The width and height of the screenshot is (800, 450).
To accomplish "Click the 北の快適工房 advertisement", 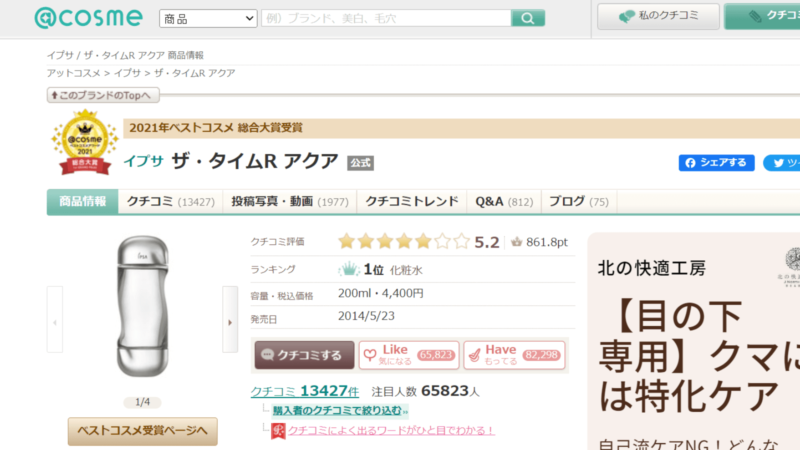I will 694,341.
